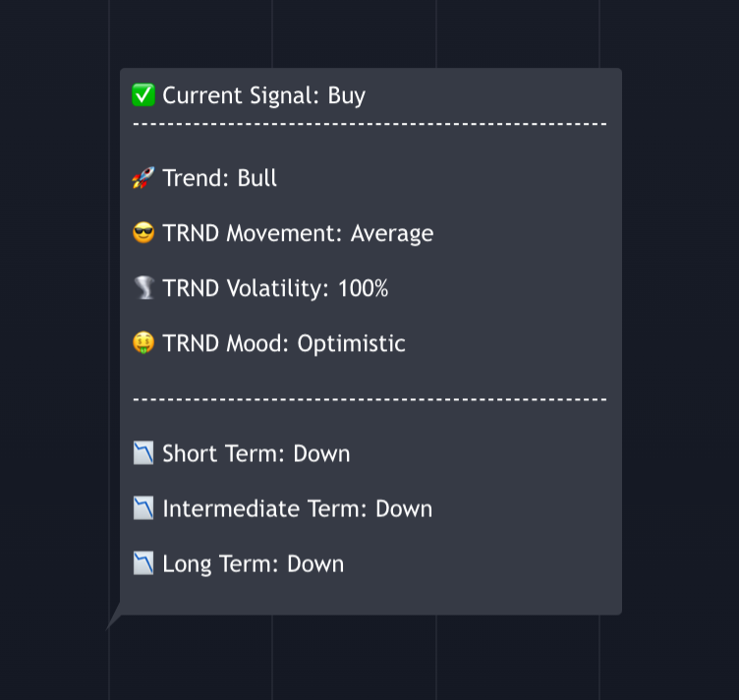
Task: Select the "Current Signal: Buy" text
Action: point(263,95)
